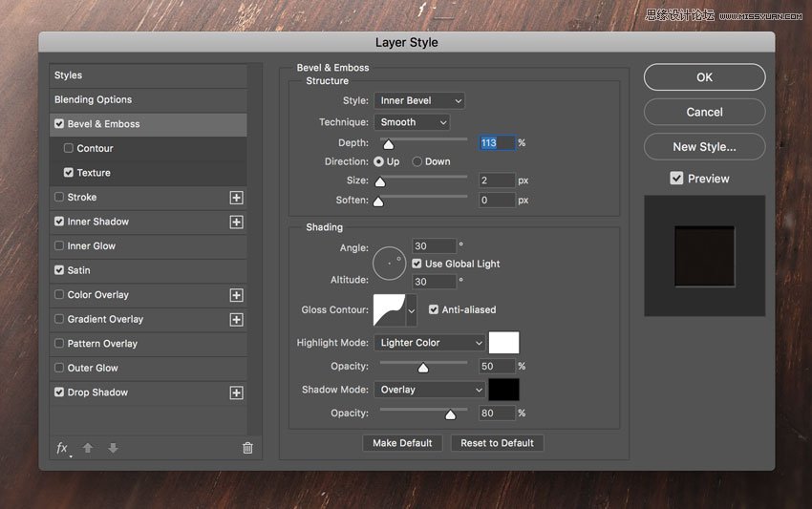
Task: Click the fx effects menu icon
Action: (x=63, y=448)
